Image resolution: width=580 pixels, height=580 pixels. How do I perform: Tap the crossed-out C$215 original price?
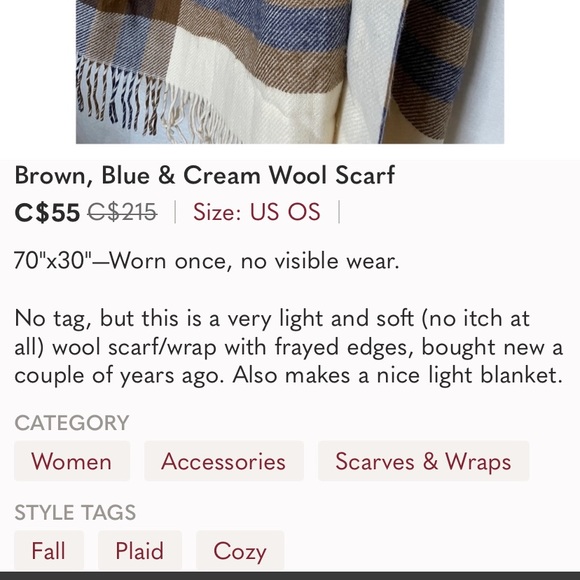tap(122, 213)
